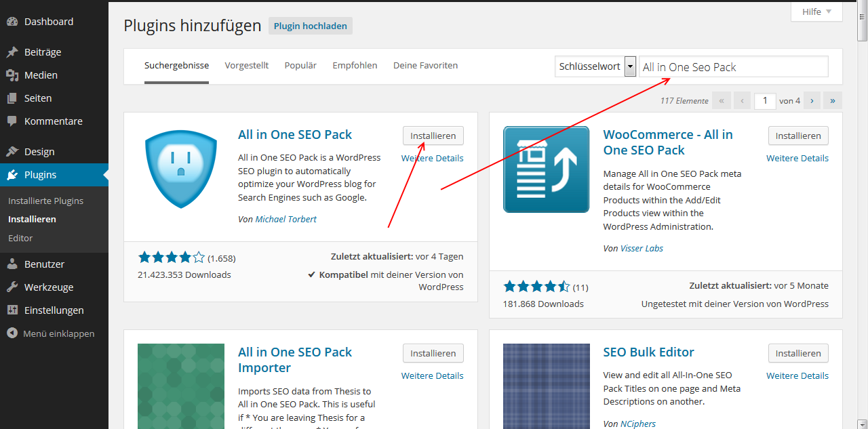Open Weitere Details for SEO Bulk Editor
This screenshot has width=868, height=429.
(x=797, y=375)
